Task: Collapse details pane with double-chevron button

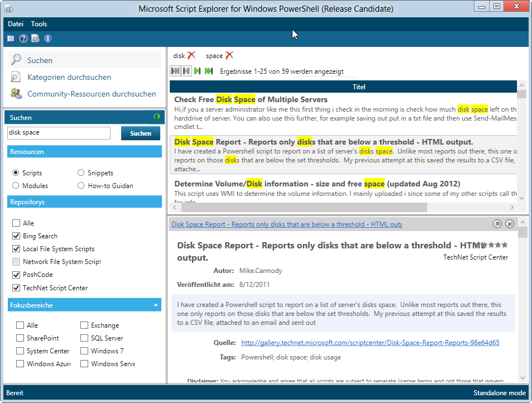Action: tap(497, 224)
